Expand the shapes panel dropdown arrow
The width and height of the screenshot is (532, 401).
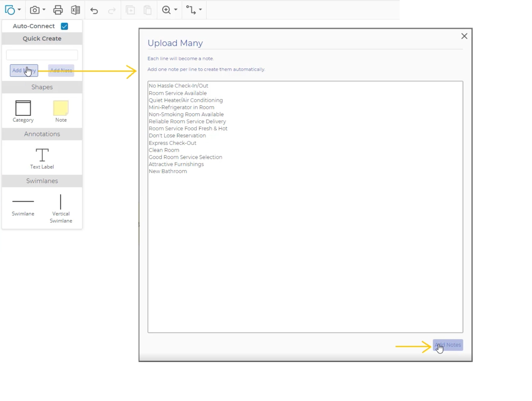click(19, 10)
